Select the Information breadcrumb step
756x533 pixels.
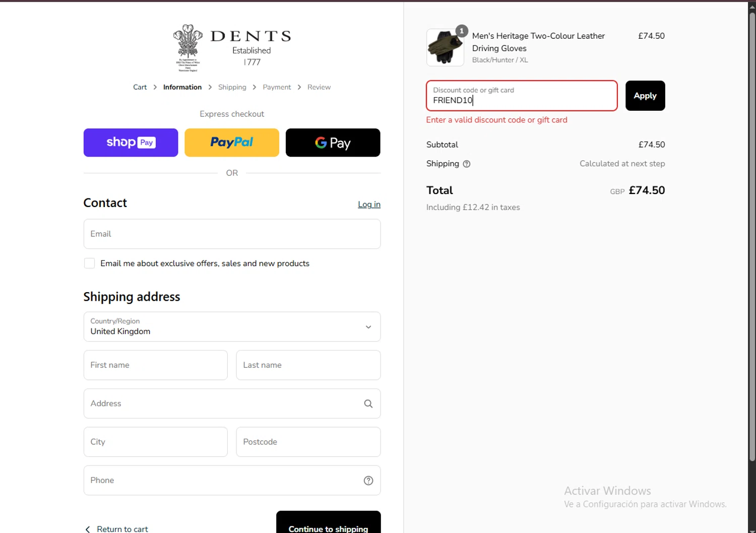click(x=182, y=87)
